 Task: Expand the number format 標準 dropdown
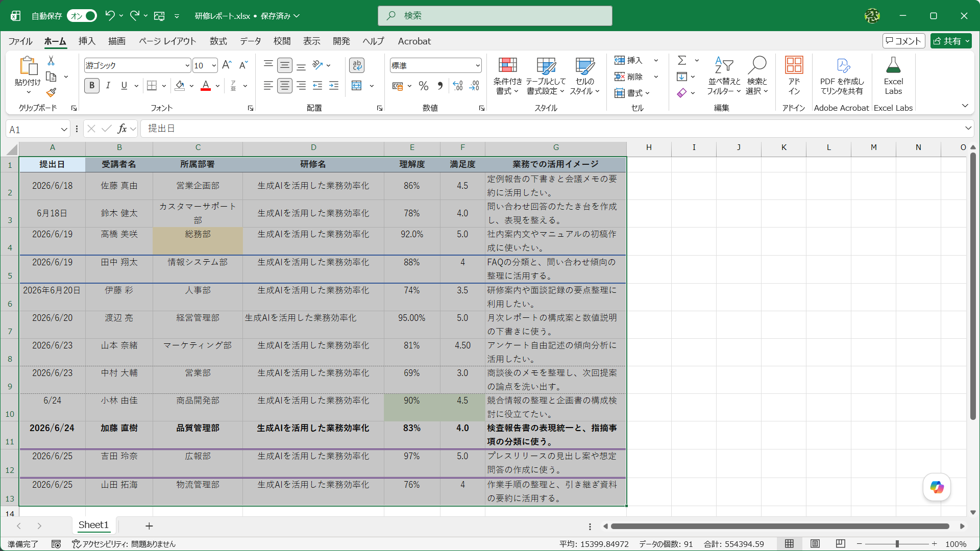[x=478, y=65]
